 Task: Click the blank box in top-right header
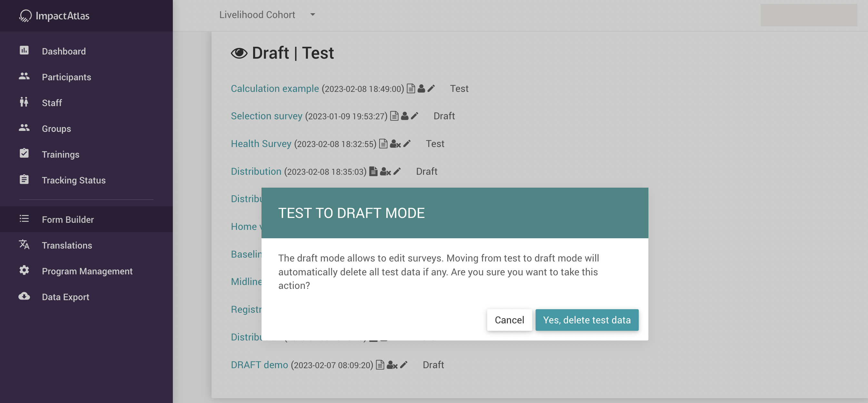click(808, 15)
